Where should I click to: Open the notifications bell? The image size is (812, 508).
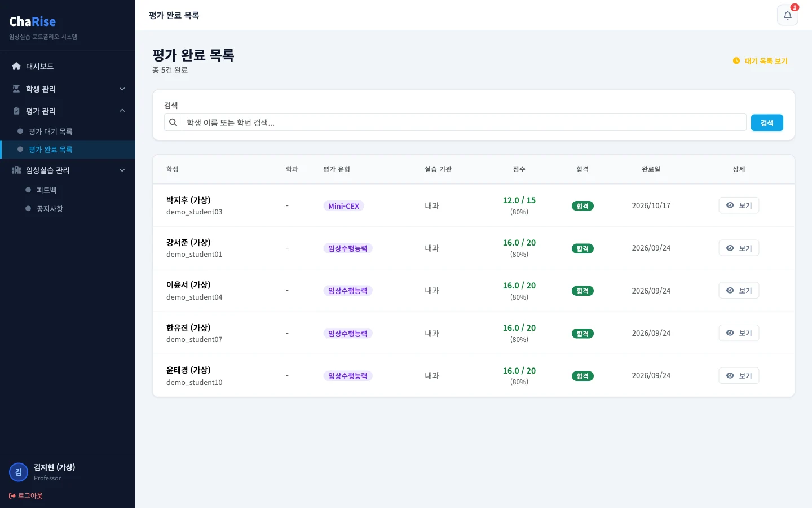tap(788, 15)
